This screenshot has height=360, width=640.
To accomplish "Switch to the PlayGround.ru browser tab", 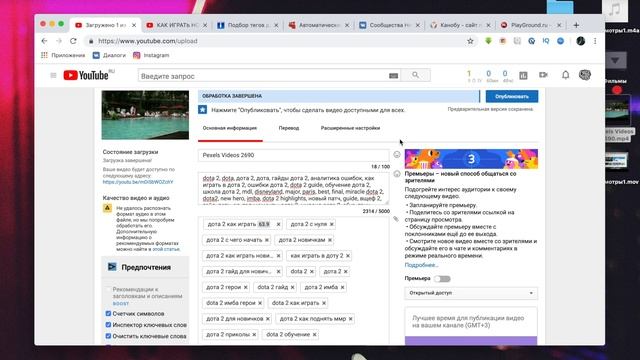I will coord(531,25).
